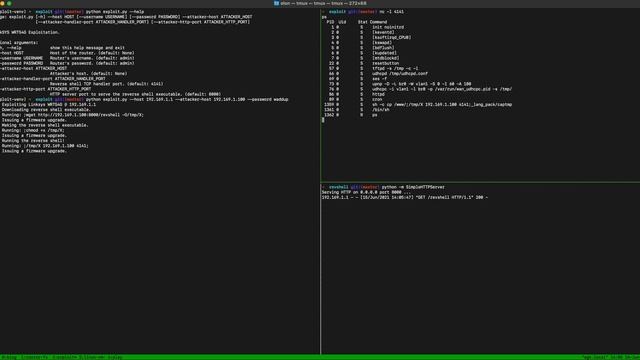This screenshot has width=640, height=360.
Task: Click the 'python exploit.py --help' command
Action: coord(115,12)
